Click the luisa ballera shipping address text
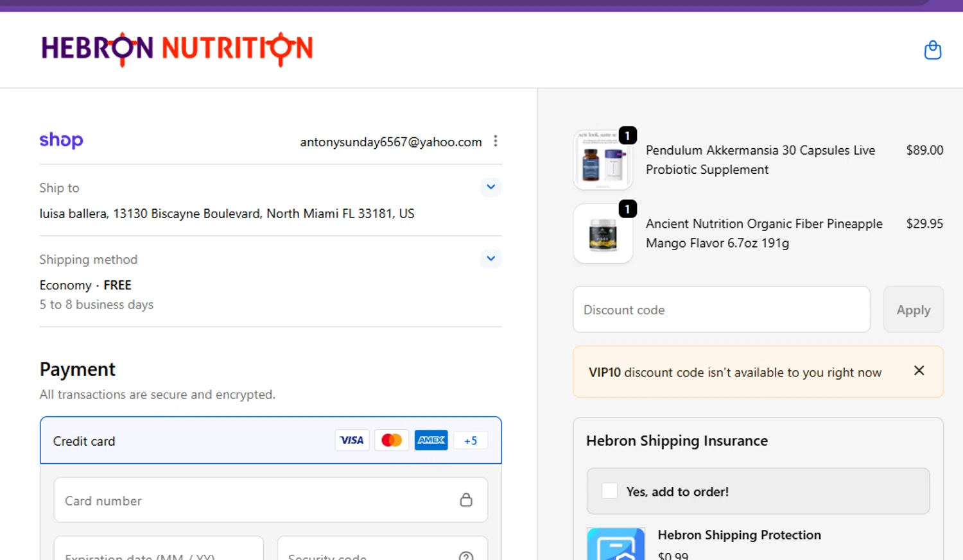This screenshot has height=560, width=963. [x=227, y=214]
